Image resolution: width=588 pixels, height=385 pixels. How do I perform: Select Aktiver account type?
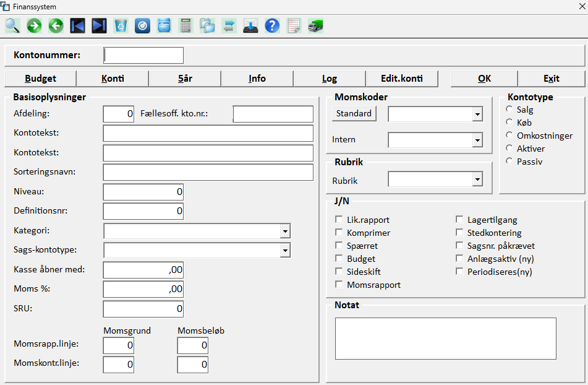509,148
